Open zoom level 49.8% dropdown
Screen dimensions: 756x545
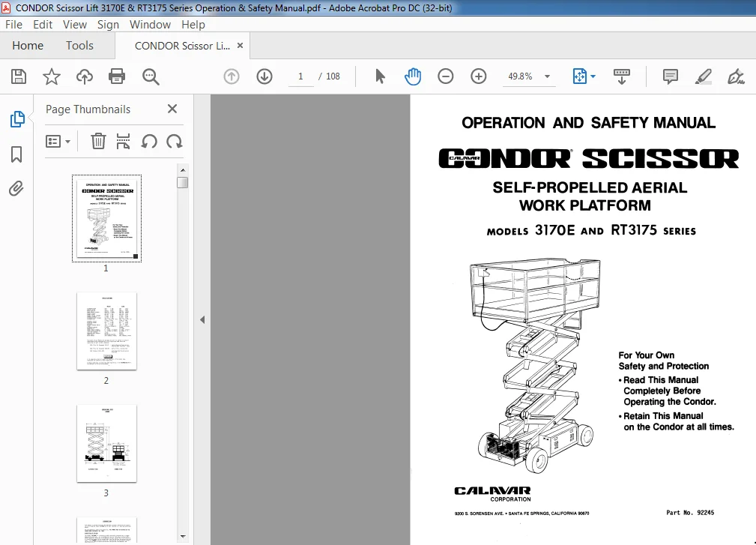547,76
